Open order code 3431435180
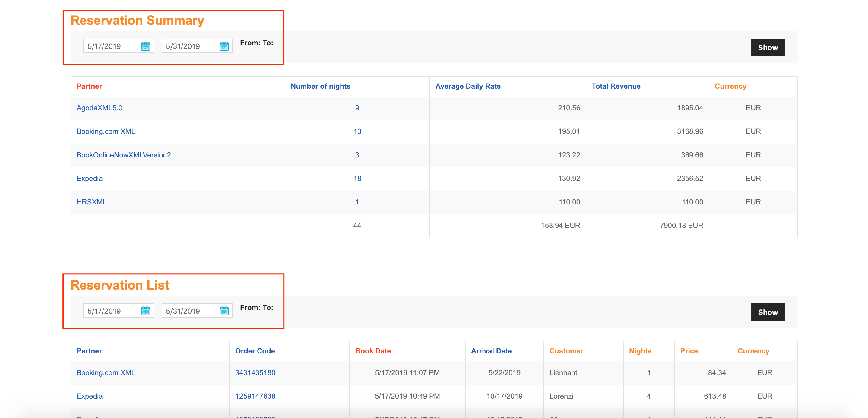The width and height of the screenshot is (868, 418). (x=255, y=372)
